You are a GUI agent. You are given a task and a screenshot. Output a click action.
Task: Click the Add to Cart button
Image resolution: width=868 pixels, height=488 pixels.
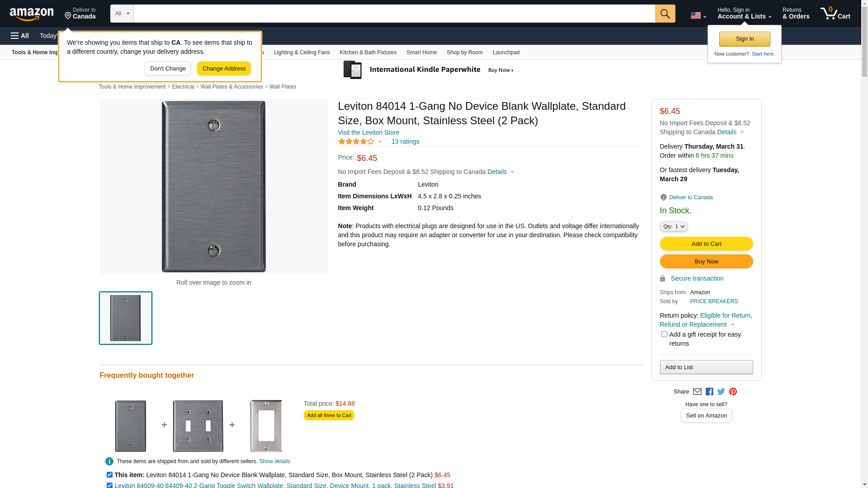[x=706, y=244]
